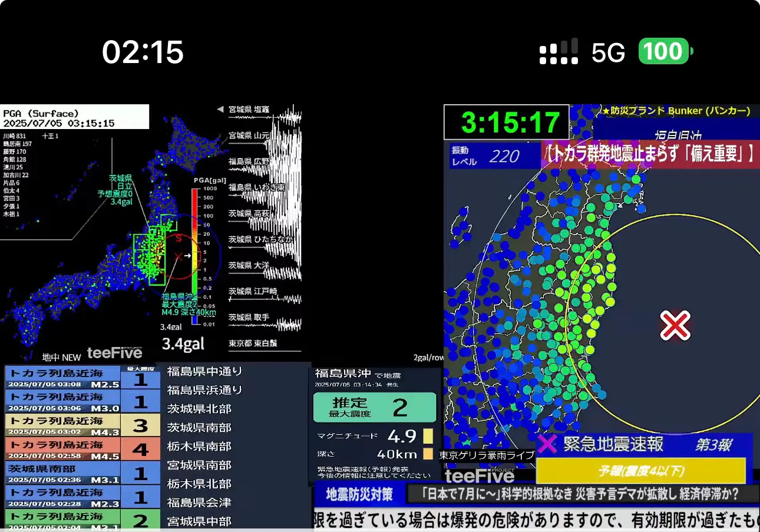Click the 福島県 広野 waveform label
The image size is (760, 532).
[249, 161]
